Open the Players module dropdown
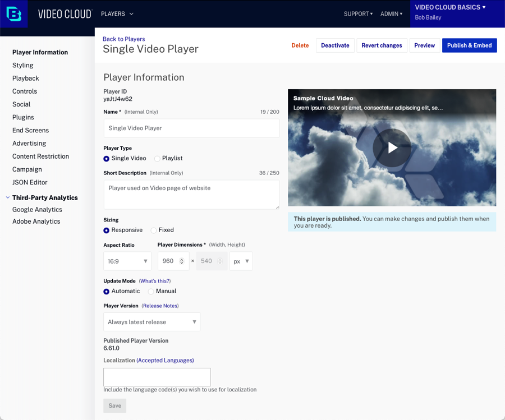Screen dimensions: 505x420 (x=117, y=14)
